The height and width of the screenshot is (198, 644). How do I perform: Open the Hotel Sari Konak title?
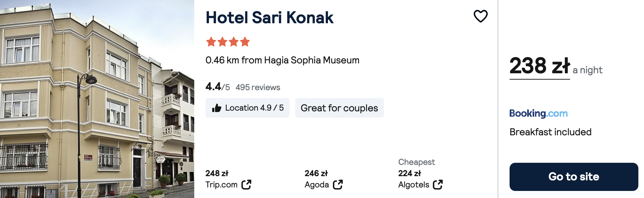tap(269, 18)
